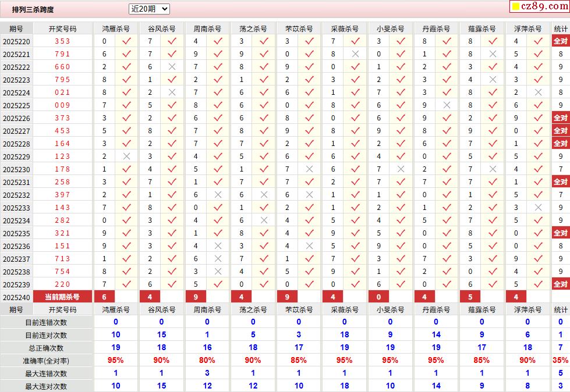Screen dimensions: 570x392
Task: Click the 全对 badge in row 2025235
Action: point(561,233)
